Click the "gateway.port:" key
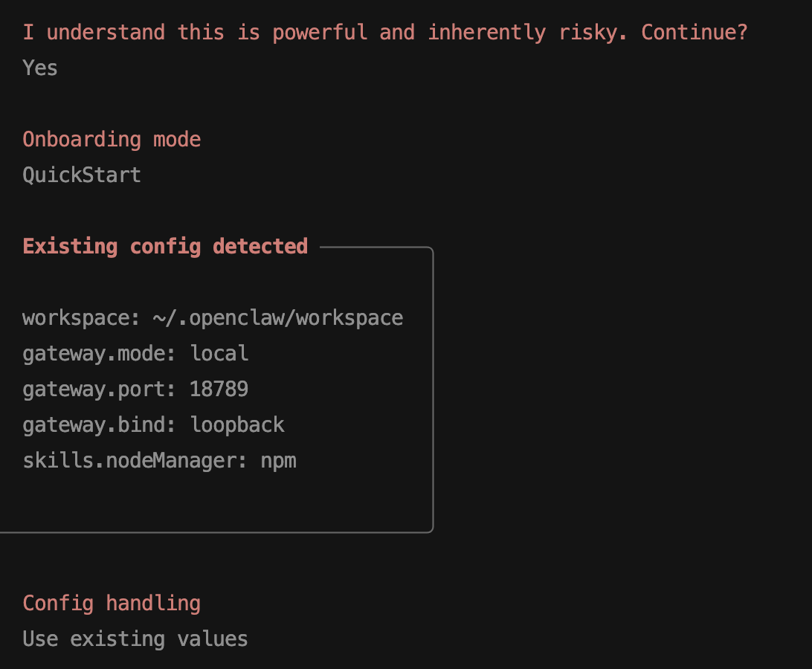Screen dimensions: 812x669 click(99, 390)
